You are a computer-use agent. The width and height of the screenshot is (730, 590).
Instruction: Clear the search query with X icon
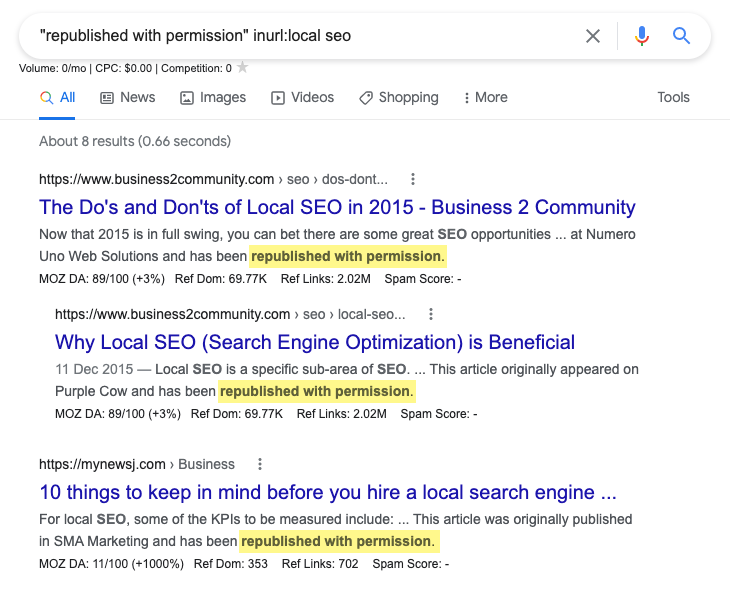point(593,36)
